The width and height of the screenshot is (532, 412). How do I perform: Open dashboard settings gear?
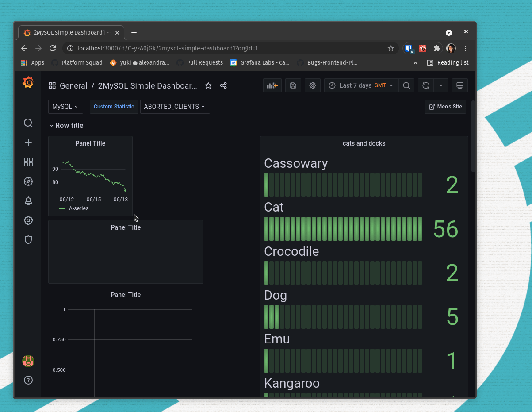point(313,85)
